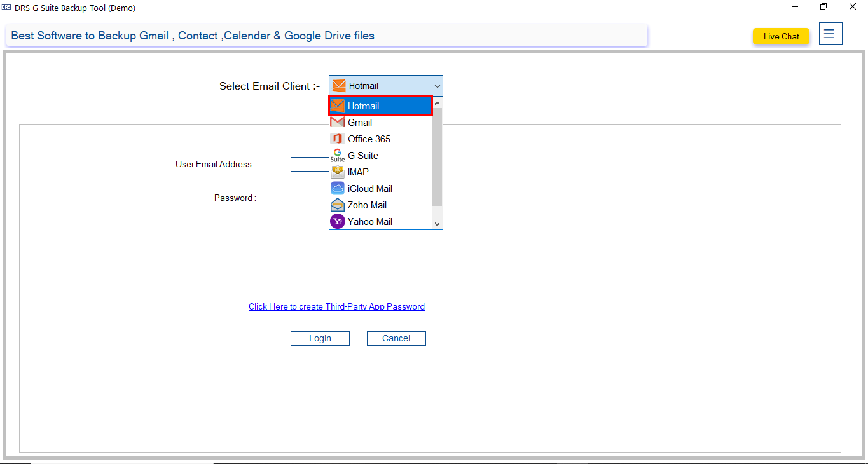This screenshot has width=868, height=464.
Task: Pick Yahoo Mail from the dropdown
Action: tap(369, 222)
